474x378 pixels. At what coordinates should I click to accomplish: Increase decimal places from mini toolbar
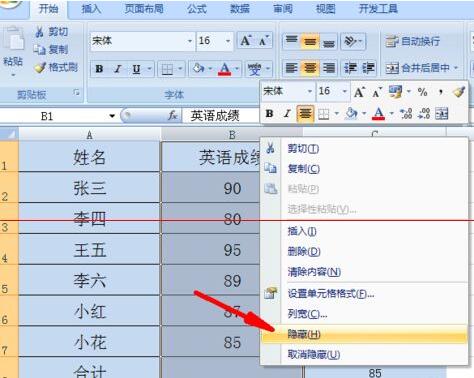click(x=406, y=114)
